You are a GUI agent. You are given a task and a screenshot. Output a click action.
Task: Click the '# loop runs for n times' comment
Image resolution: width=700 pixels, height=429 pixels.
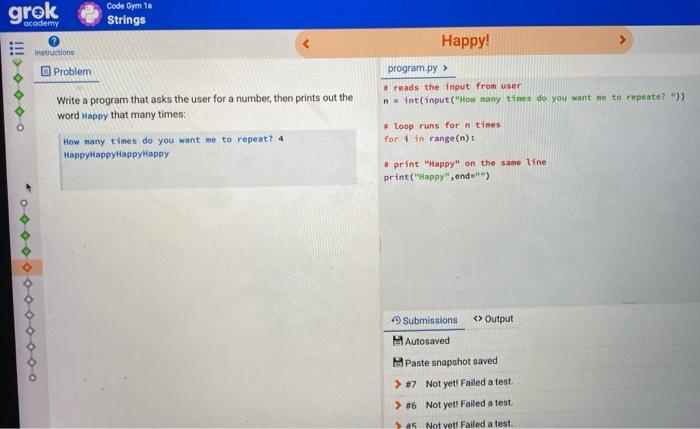pyautogui.click(x=442, y=125)
